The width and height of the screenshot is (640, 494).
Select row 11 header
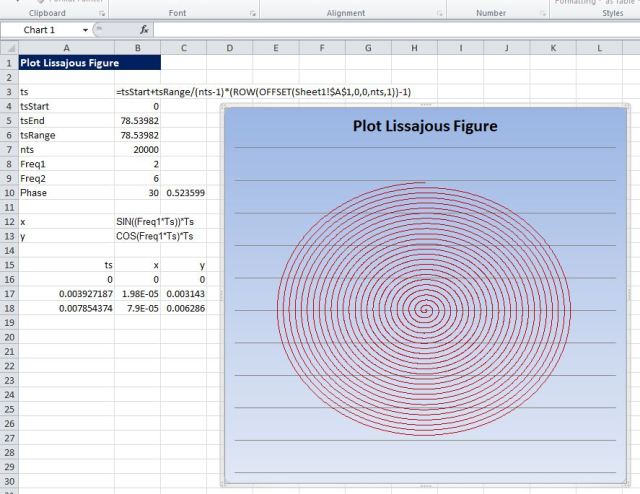point(8,207)
